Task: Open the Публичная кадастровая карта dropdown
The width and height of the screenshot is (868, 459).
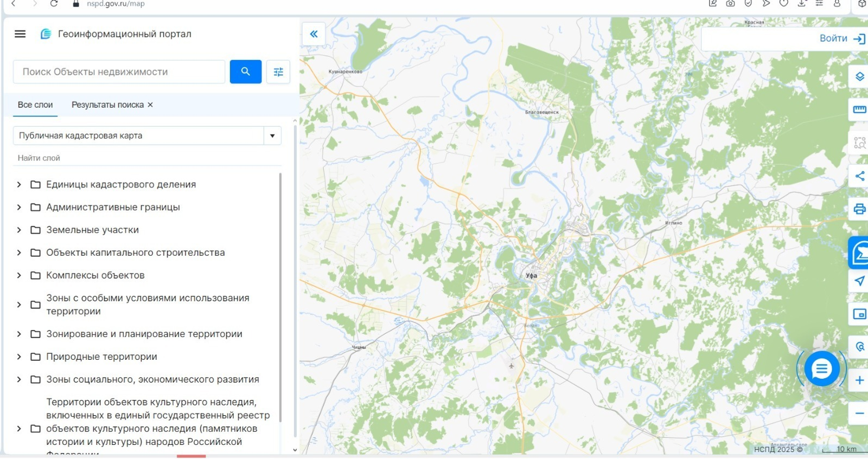Action: click(272, 135)
